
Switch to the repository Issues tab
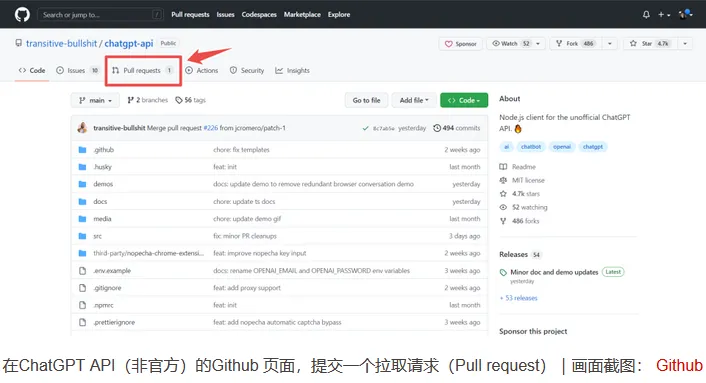(77, 70)
